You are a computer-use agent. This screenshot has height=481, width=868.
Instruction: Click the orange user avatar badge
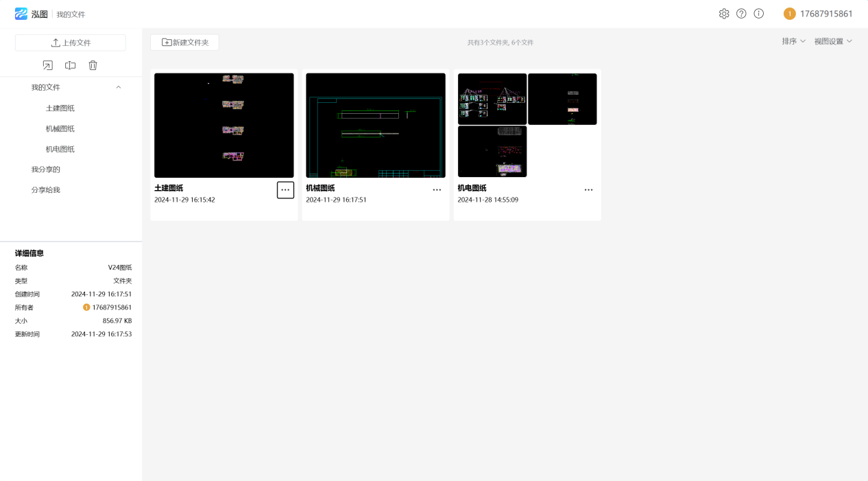click(789, 14)
